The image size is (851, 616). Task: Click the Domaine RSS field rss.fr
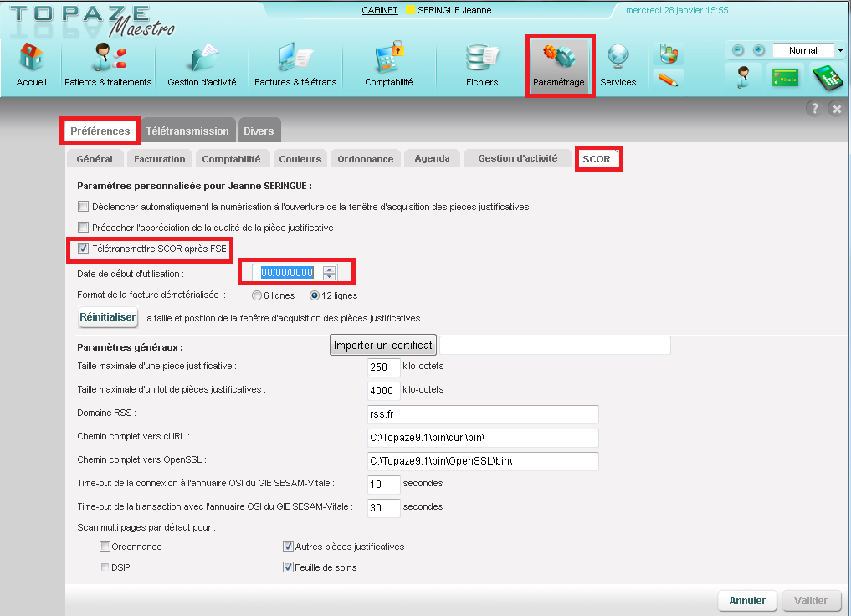[x=483, y=414]
